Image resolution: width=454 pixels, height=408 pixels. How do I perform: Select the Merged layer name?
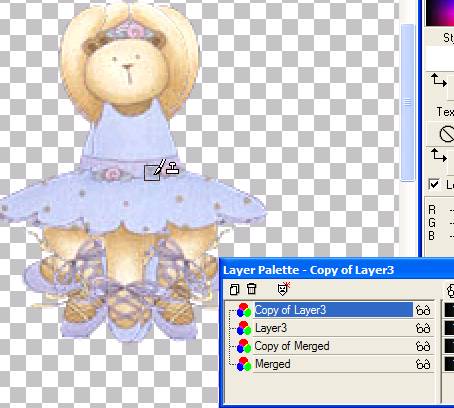click(272, 364)
